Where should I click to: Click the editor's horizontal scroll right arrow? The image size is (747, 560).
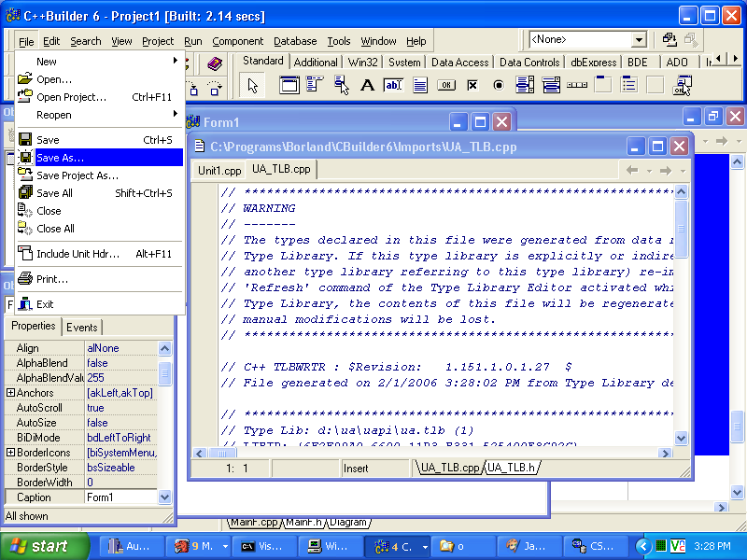click(665, 454)
